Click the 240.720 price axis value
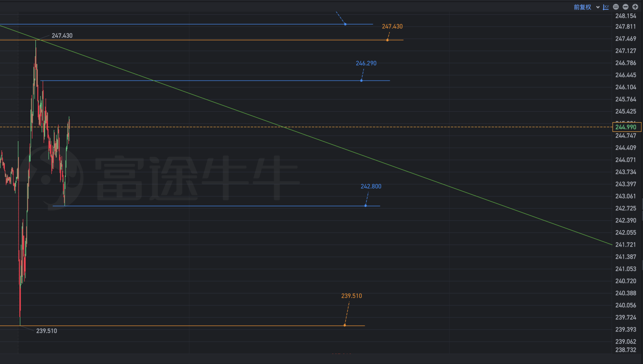This screenshot has height=364, width=643. coord(626,281)
